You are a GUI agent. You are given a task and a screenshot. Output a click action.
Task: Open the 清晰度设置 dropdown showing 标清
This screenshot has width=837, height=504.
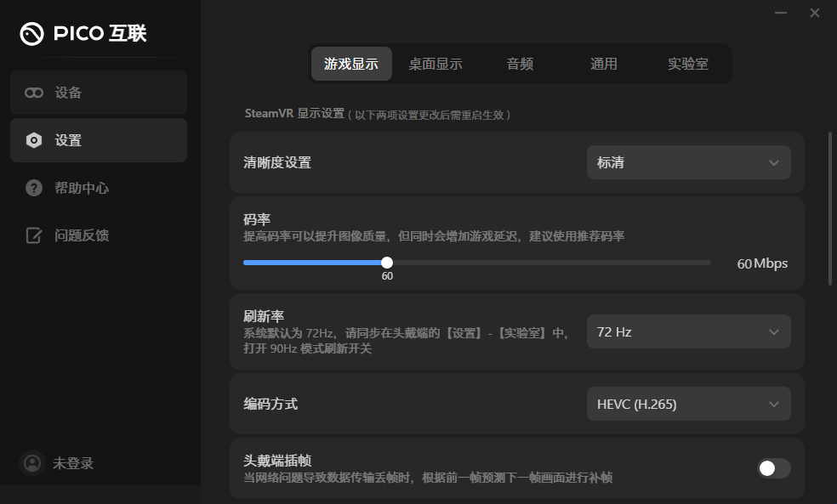(688, 162)
